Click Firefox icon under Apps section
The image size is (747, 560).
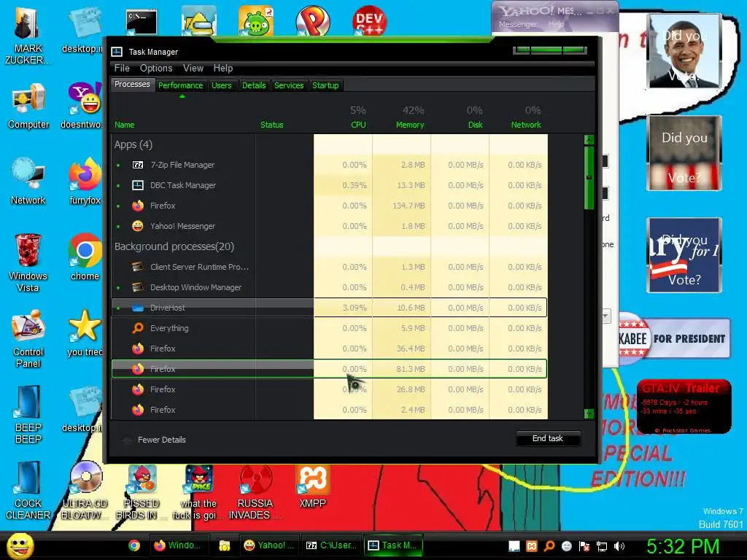click(138, 206)
